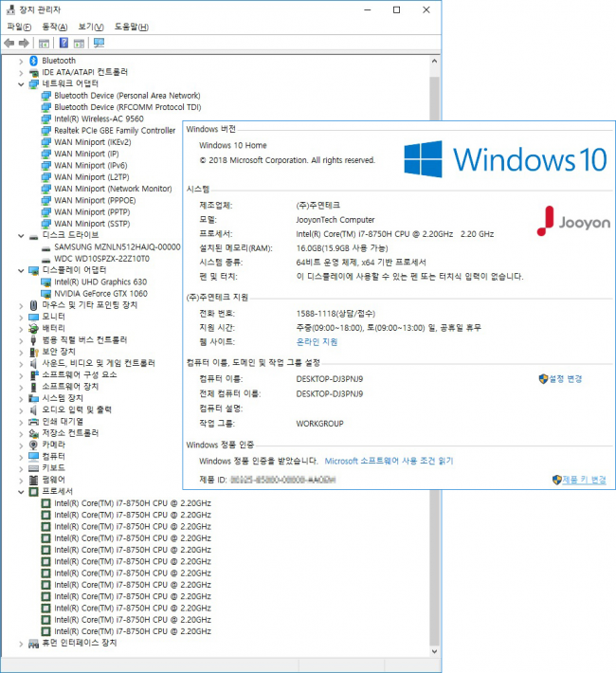Collapse the 네트워크 어댑터 tree node

pos(21,83)
